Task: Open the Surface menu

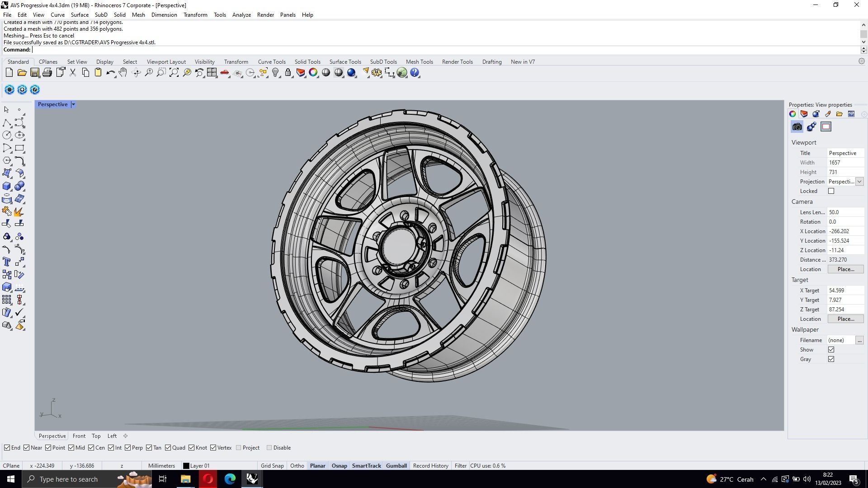Action: [x=80, y=15]
